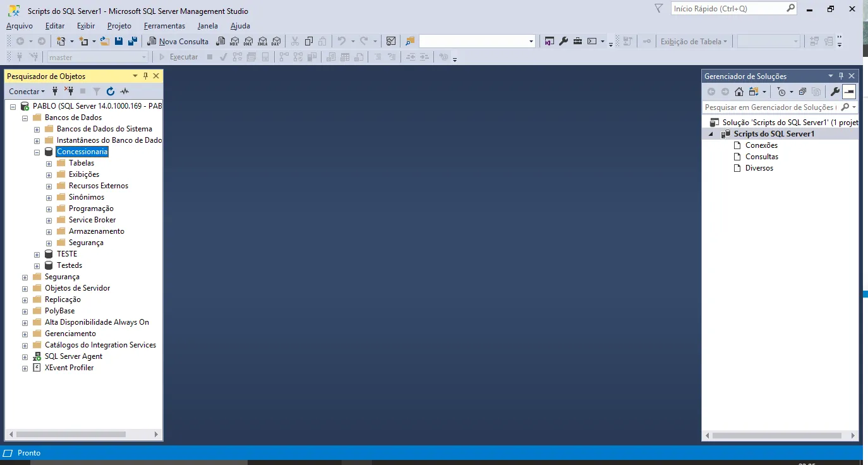868x465 pixels.
Task: Click the Save All icon
Action: (132, 41)
